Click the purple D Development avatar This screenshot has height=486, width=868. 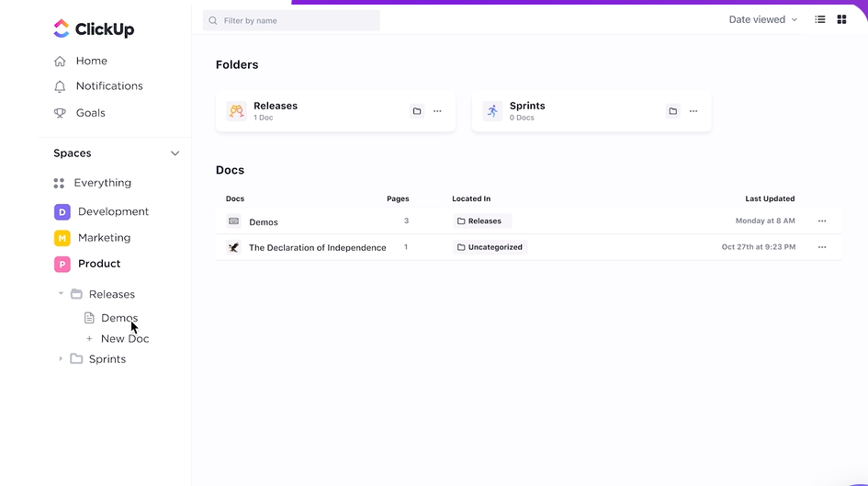pyautogui.click(x=62, y=212)
